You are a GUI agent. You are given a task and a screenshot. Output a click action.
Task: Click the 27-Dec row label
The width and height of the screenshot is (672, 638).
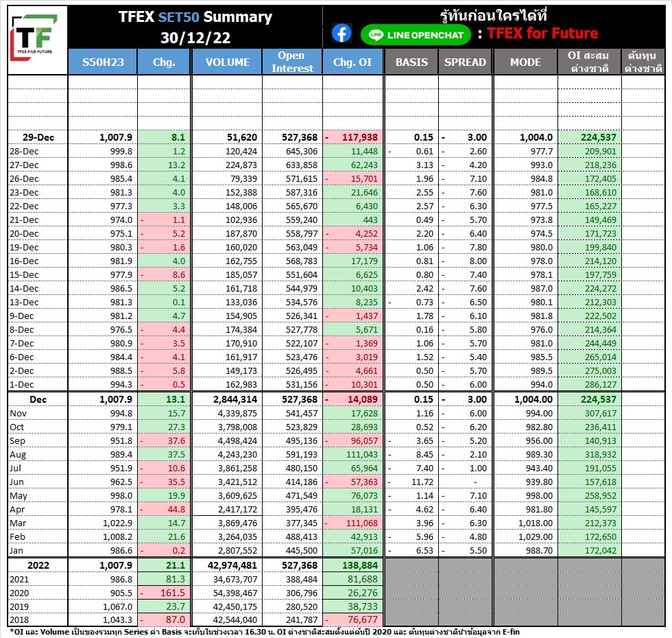coord(24,165)
